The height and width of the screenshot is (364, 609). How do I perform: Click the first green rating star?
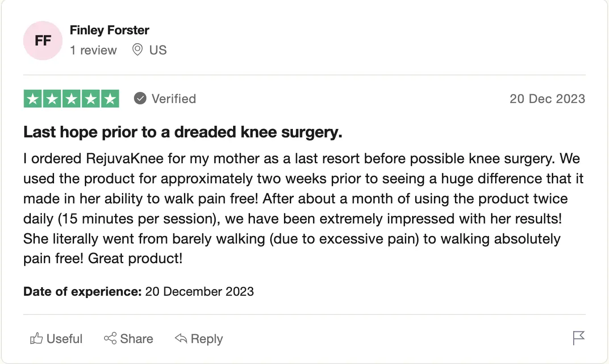[33, 99]
